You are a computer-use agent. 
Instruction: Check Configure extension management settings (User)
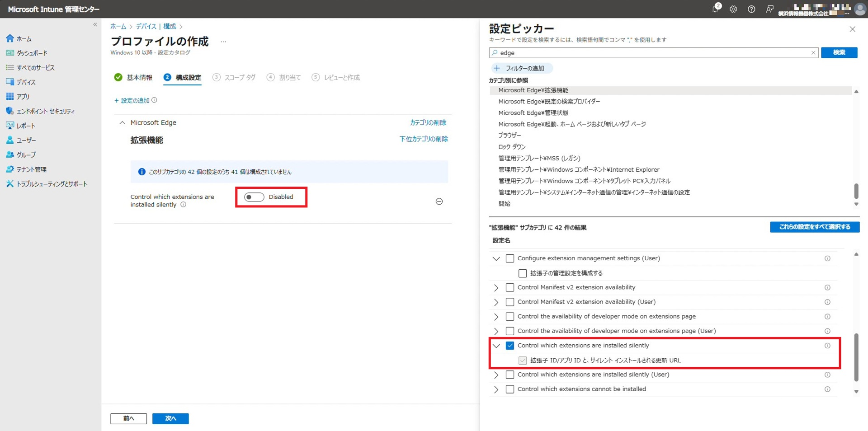510,258
